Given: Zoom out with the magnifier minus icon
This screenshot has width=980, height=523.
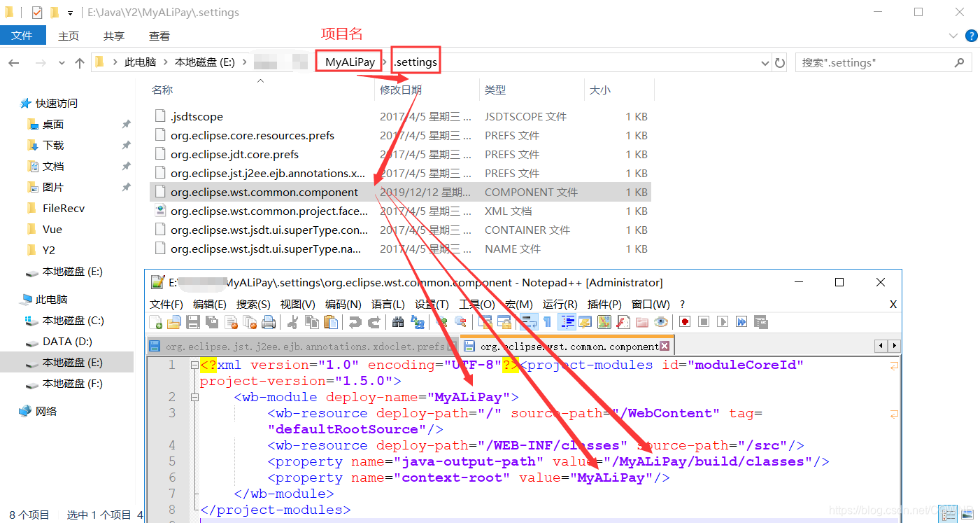Looking at the screenshot, I should [460, 322].
